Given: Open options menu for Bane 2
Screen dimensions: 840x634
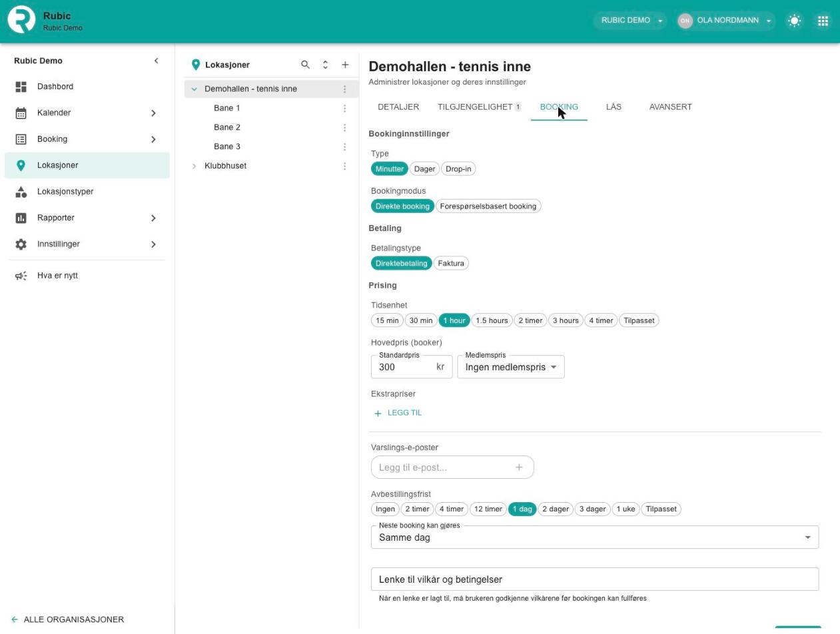Looking at the screenshot, I should click(x=344, y=127).
